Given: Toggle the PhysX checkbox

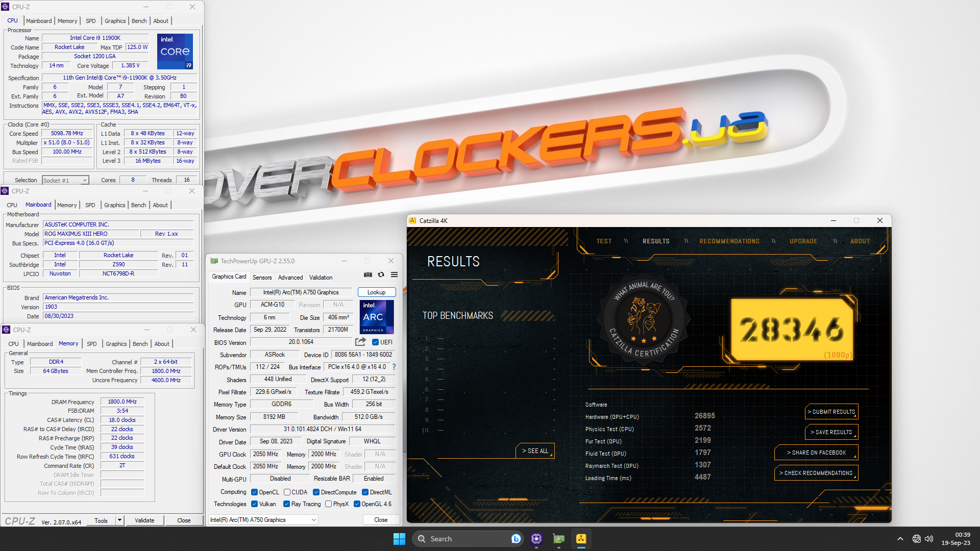Looking at the screenshot, I should pos(328,504).
